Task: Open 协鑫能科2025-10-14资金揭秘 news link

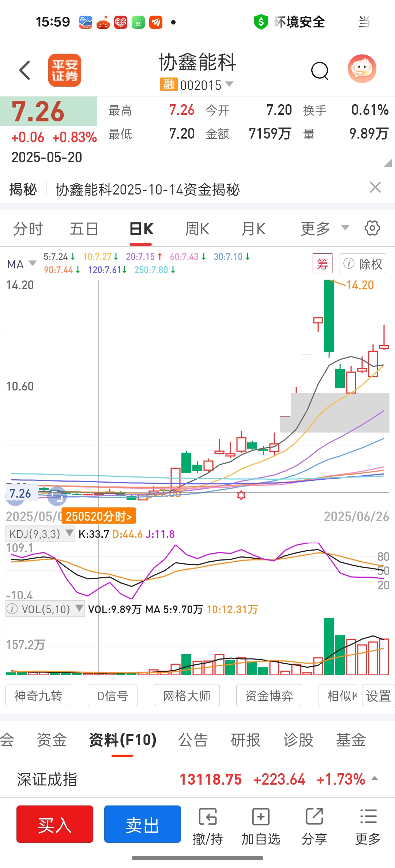Action: pyautogui.click(x=147, y=190)
